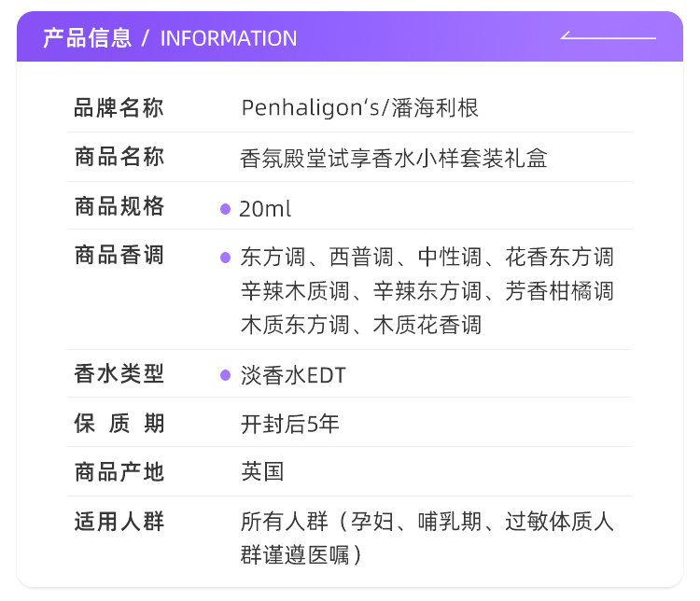This screenshot has width=700, height=601.
Task: Click the purple dot beside 淡香水EDT
Action: point(225,375)
